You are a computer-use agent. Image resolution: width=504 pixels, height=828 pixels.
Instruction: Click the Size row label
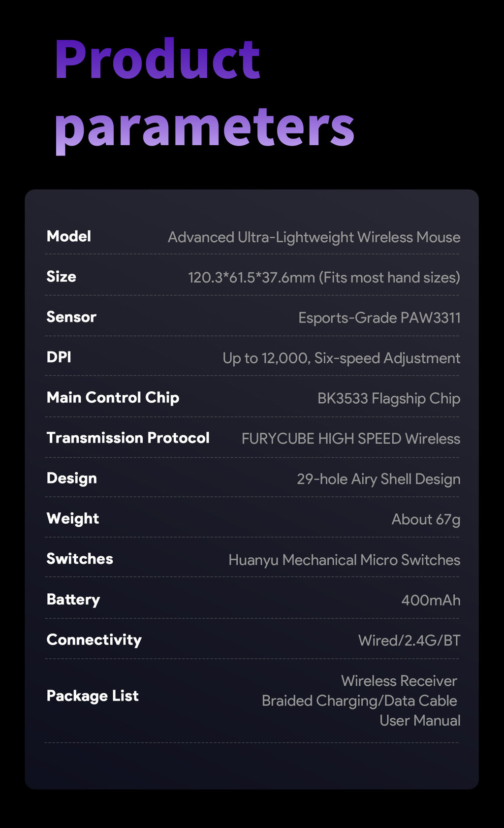tap(62, 277)
